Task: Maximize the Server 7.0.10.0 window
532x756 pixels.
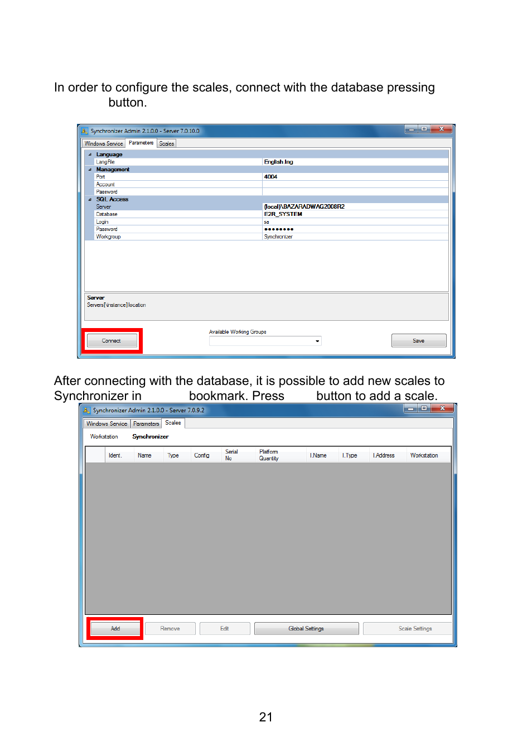Action: pos(424,129)
